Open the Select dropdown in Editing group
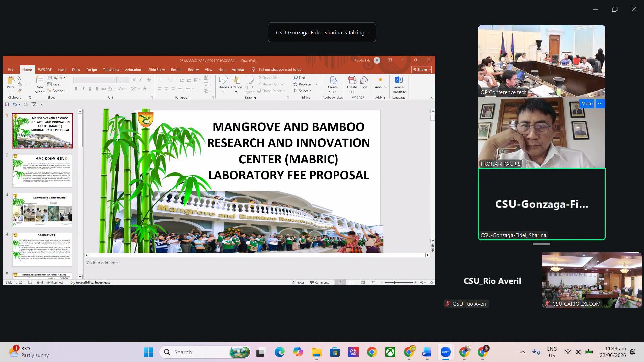Screen dimensions: 644x362 [x=303, y=91]
